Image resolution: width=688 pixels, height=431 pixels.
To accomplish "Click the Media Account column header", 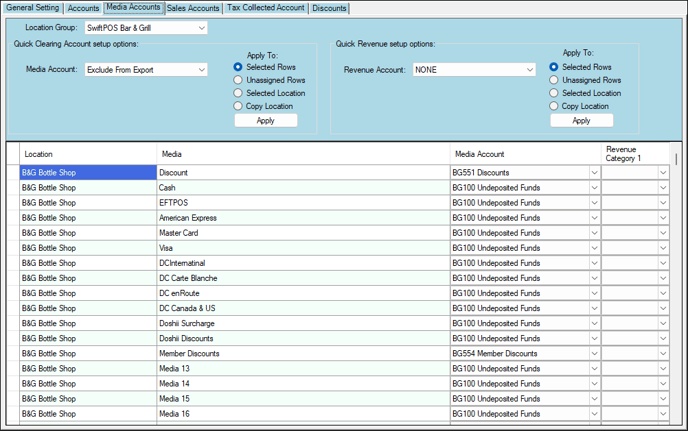I will tap(525, 154).
